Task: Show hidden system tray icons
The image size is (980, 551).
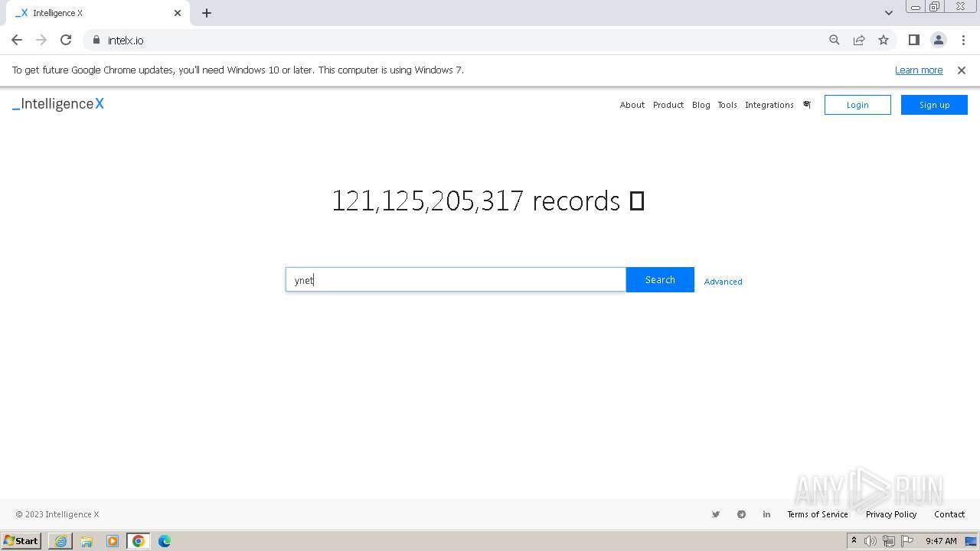Action: (854, 541)
